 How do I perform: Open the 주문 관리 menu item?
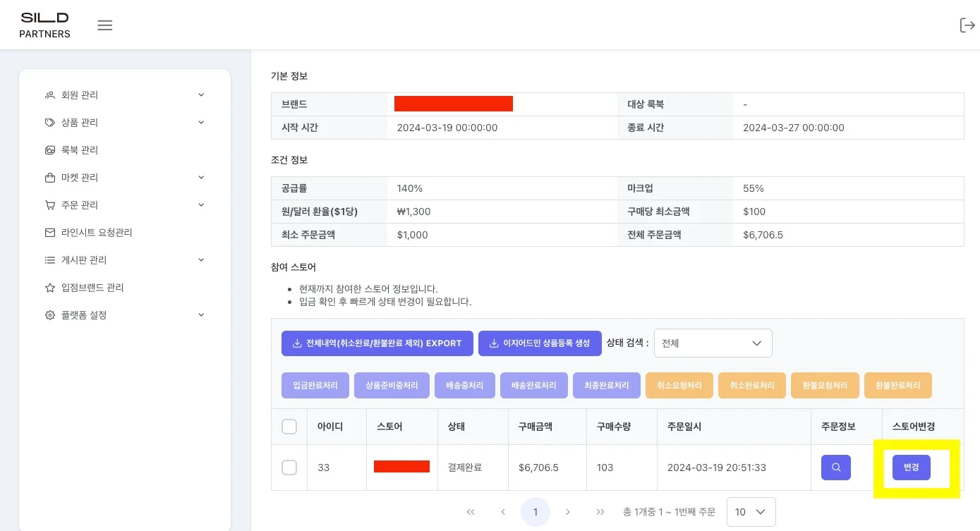[x=124, y=205]
